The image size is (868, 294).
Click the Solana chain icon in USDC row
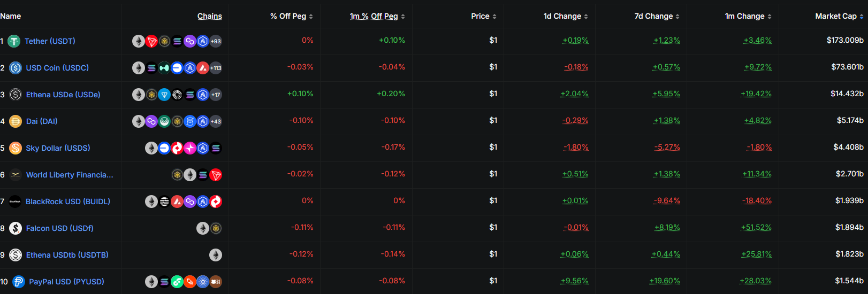point(151,68)
